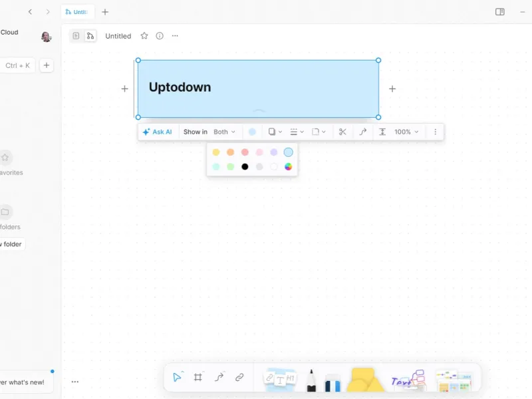The image size is (532, 399).
Task: Click the user avatar picture
Action: point(46,37)
